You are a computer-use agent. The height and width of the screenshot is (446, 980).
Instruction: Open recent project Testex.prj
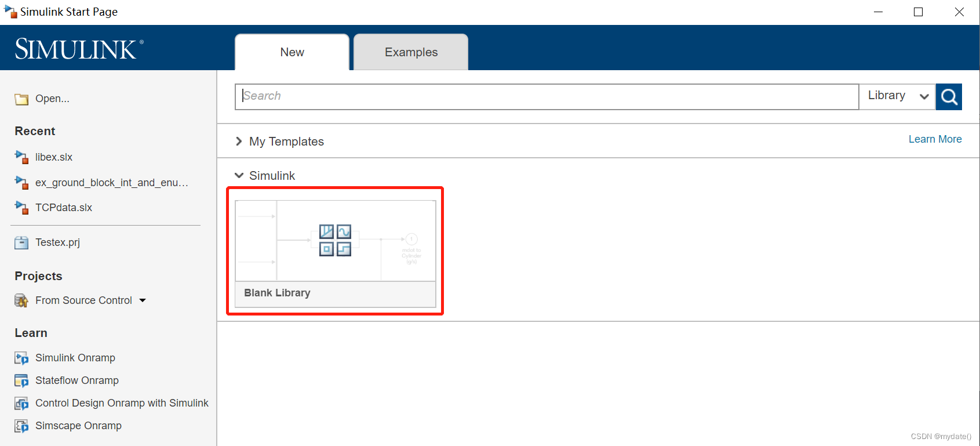click(57, 242)
